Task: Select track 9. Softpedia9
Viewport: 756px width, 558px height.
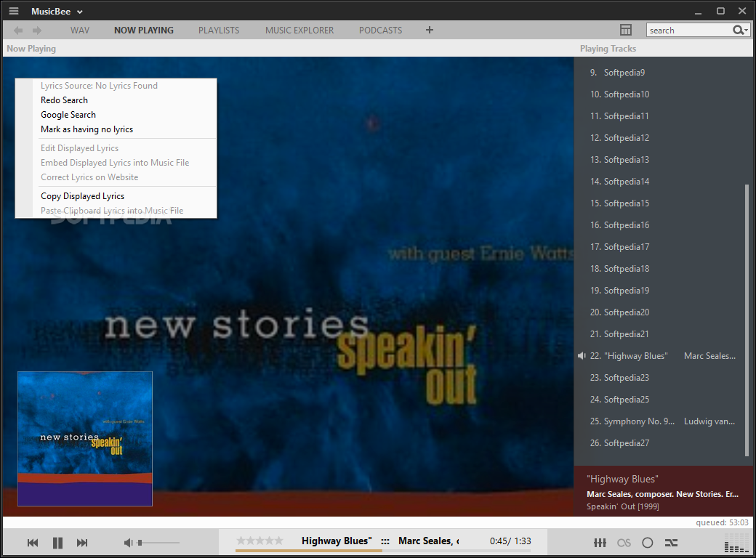Action: coord(659,72)
